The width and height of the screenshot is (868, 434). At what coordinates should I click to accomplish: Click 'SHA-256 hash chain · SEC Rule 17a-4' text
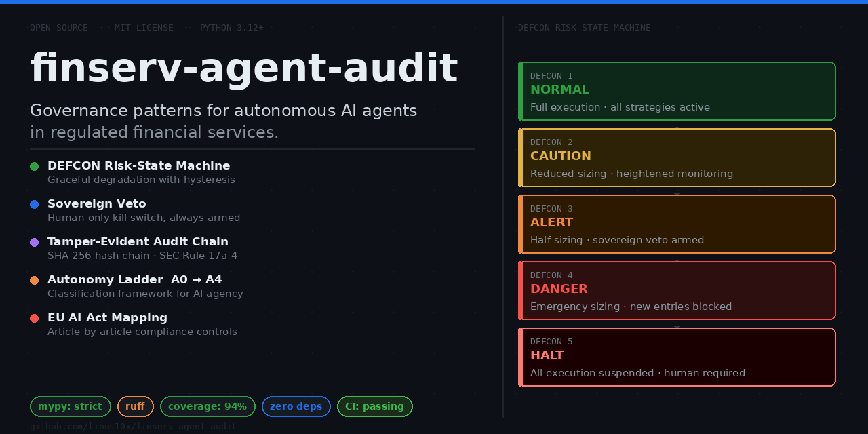142,256
